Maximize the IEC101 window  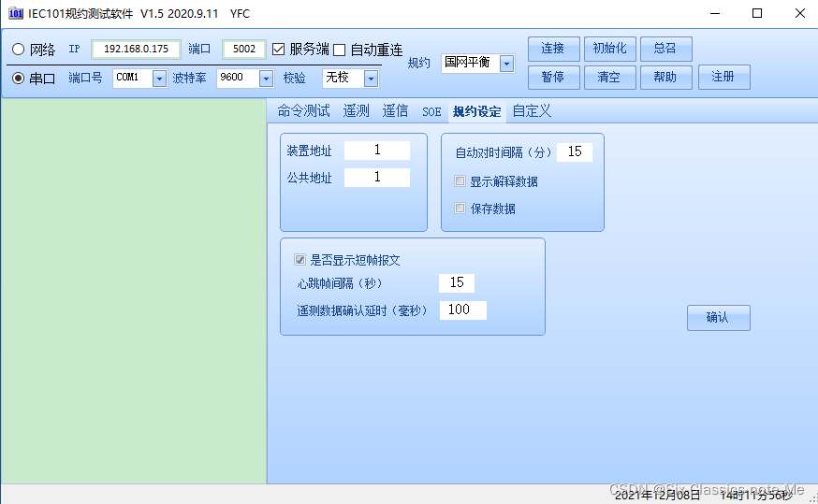(757, 13)
